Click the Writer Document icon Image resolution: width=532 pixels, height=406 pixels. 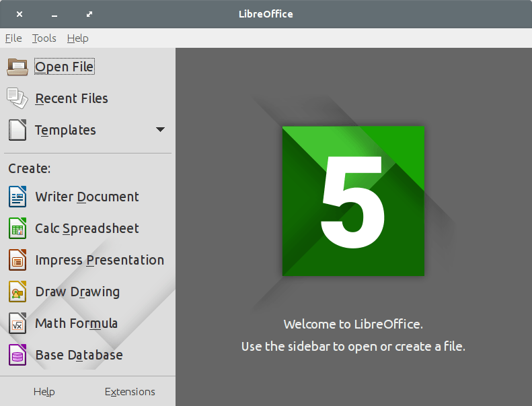tap(17, 197)
